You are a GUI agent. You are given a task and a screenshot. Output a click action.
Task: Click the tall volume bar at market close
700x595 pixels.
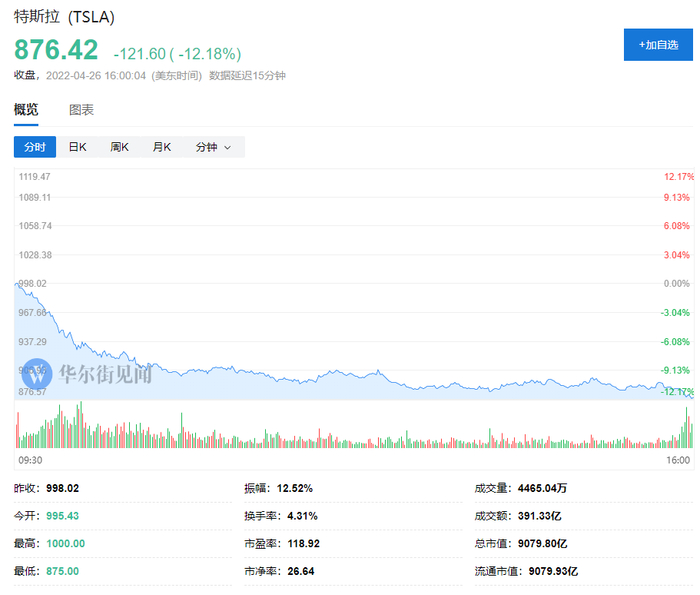click(687, 427)
